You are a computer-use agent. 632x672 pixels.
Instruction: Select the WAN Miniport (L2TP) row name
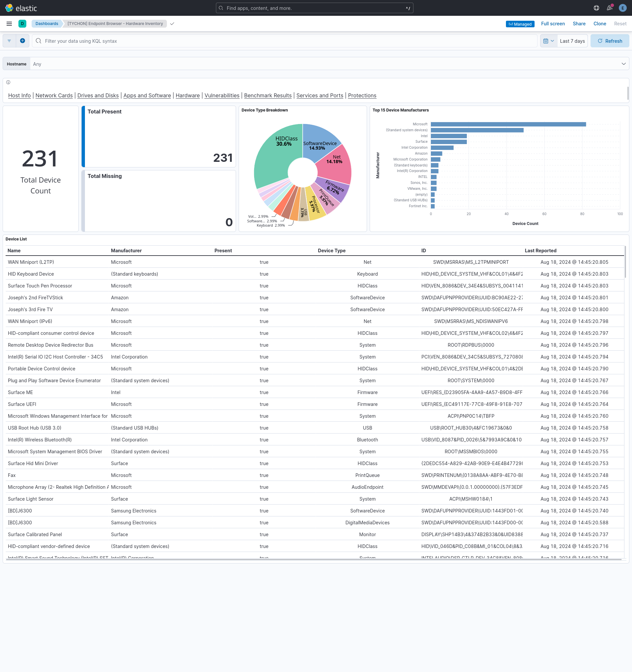31,262
